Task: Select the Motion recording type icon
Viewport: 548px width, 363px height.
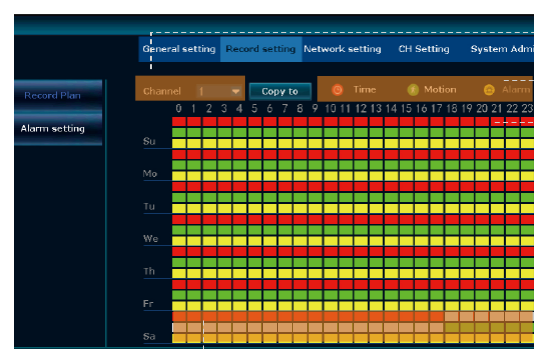Action: (x=413, y=90)
